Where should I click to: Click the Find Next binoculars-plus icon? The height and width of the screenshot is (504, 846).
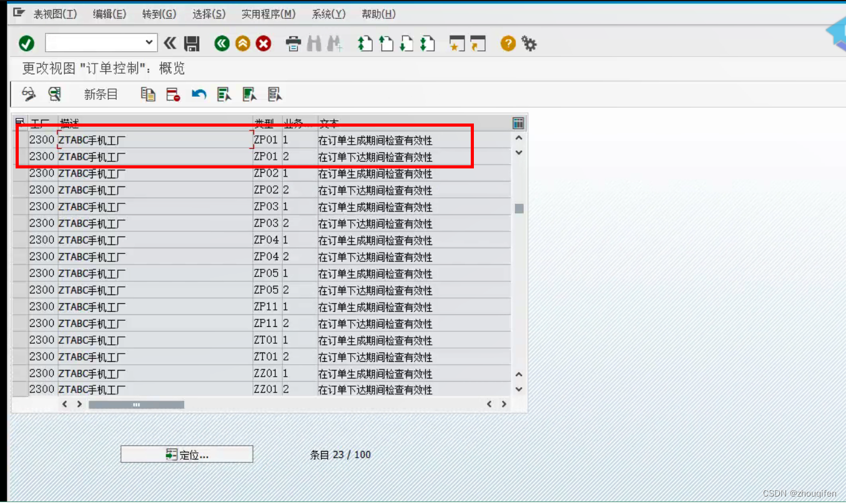pos(335,44)
